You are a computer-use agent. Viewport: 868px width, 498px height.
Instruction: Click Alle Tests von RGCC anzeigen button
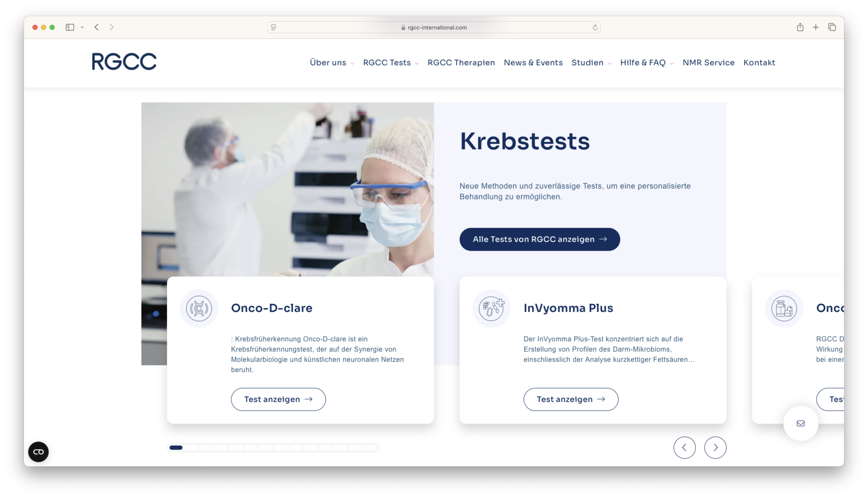point(540,239)
